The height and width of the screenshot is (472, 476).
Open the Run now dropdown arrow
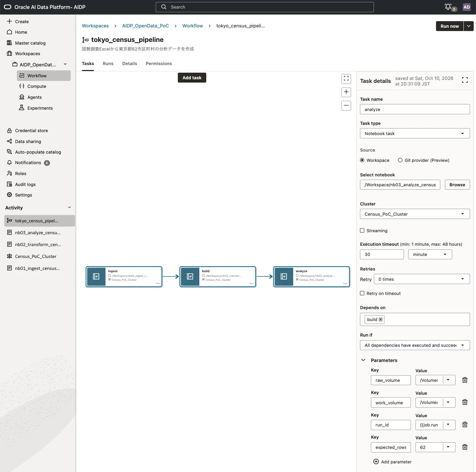pyautogui.click(x=469, y=26)
